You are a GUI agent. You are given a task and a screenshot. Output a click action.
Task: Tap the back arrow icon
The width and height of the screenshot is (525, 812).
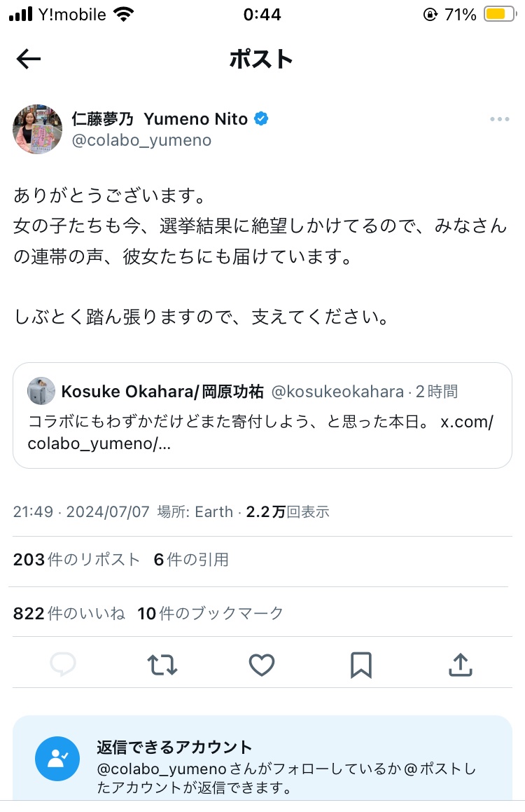click(29, 59)
